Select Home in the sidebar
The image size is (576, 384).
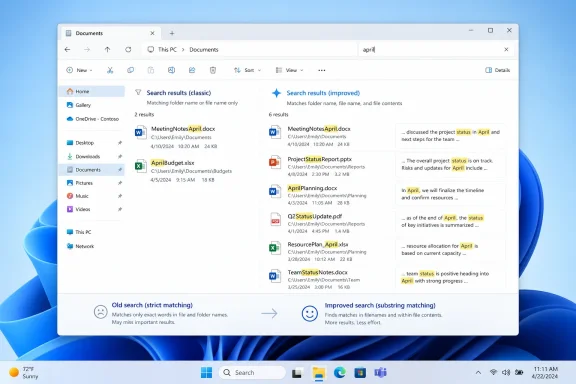tap(92, 91)
